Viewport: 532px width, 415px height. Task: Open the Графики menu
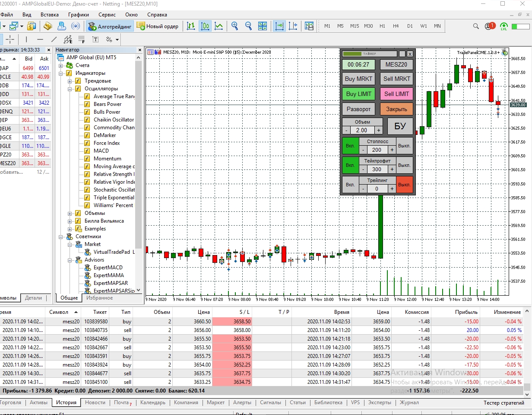click(x=79, y=14)
